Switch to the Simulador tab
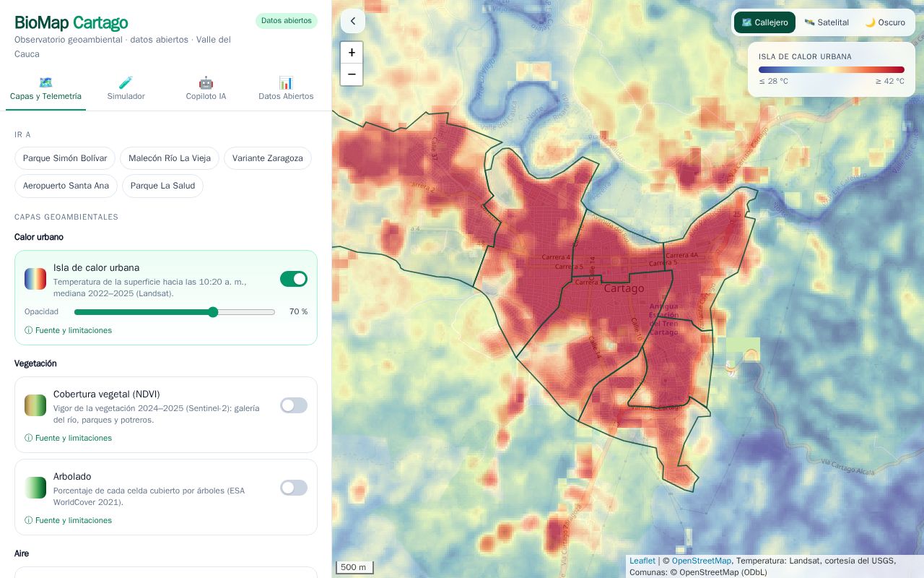The image size is (924, 578). 126,89
